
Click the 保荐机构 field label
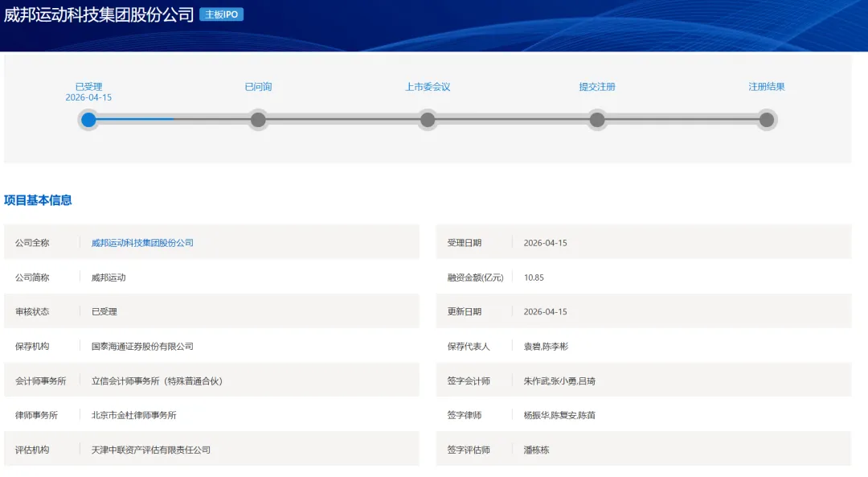[32, 346]
